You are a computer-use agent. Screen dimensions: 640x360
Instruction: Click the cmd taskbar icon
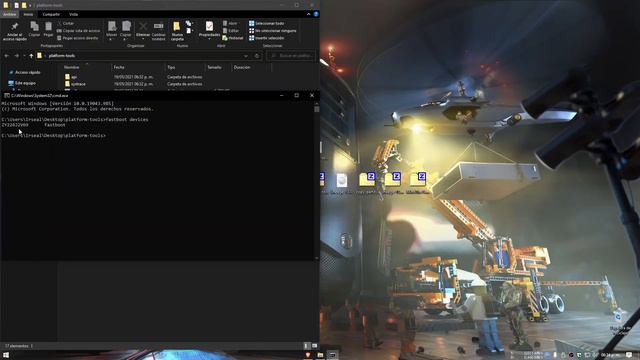click(x=333, y=355)
